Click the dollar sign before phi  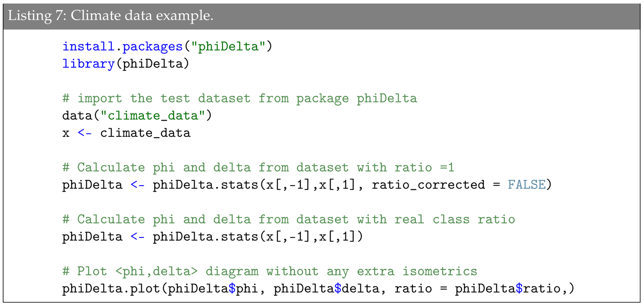click(x=232, y=288)
